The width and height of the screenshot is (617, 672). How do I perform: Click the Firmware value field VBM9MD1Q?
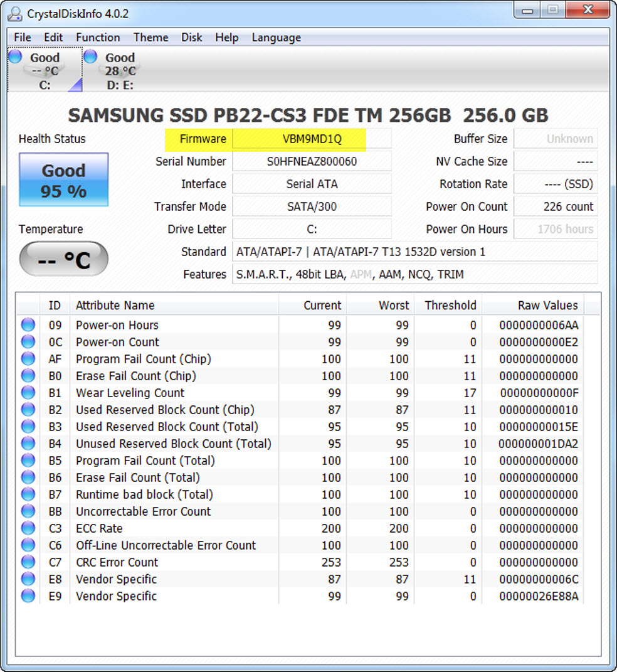tap(312, 139)
